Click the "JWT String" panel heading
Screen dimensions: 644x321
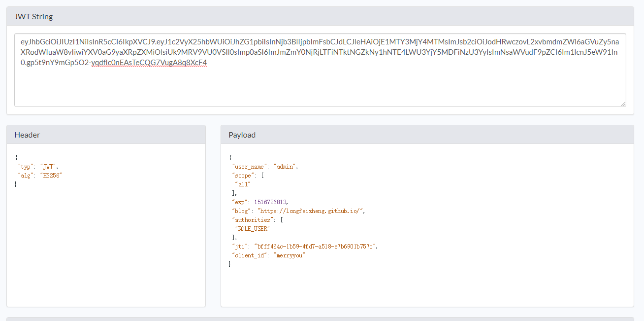point(33,16)
